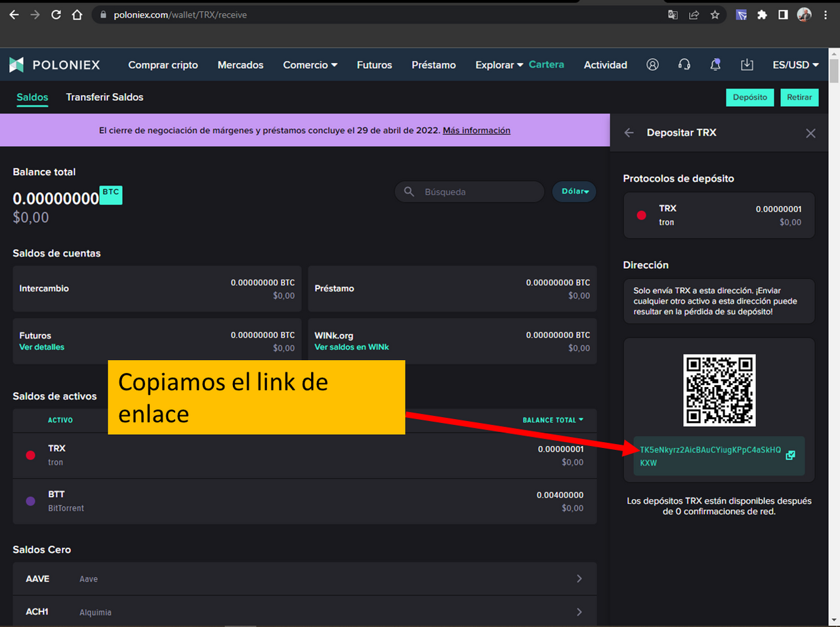Click the BTC badge next to balance
Viewport: 840px width, 627px height.
click(x=111, y=195)
